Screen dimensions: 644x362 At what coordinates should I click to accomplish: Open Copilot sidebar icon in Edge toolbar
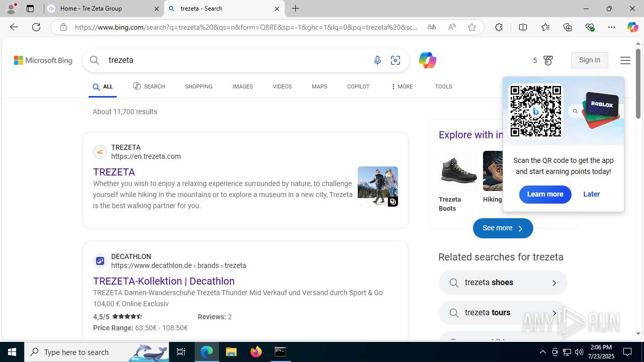[632, 27]
